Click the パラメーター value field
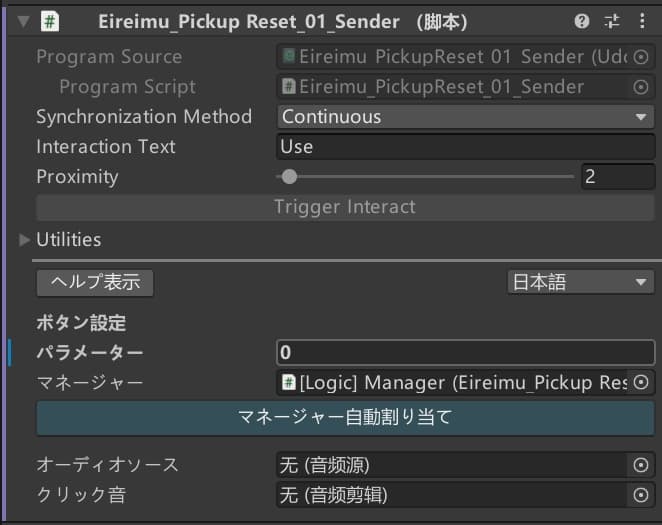Screen dimensions: 662x525 (466, 352)
